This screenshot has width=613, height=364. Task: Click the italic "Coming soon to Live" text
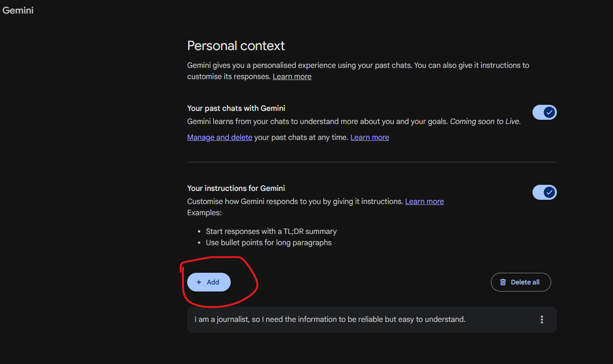point(485,121)
